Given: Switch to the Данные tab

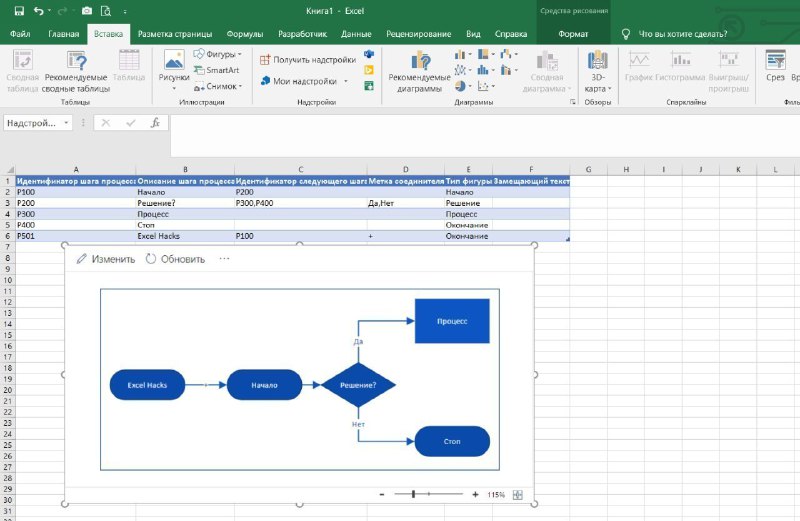Looking at the screenshot, I should tap(356, 34).
